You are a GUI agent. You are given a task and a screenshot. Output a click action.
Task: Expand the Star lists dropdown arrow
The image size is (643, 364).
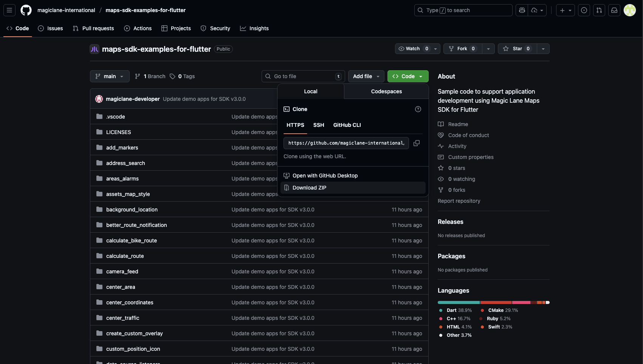[x=543, y=49]
